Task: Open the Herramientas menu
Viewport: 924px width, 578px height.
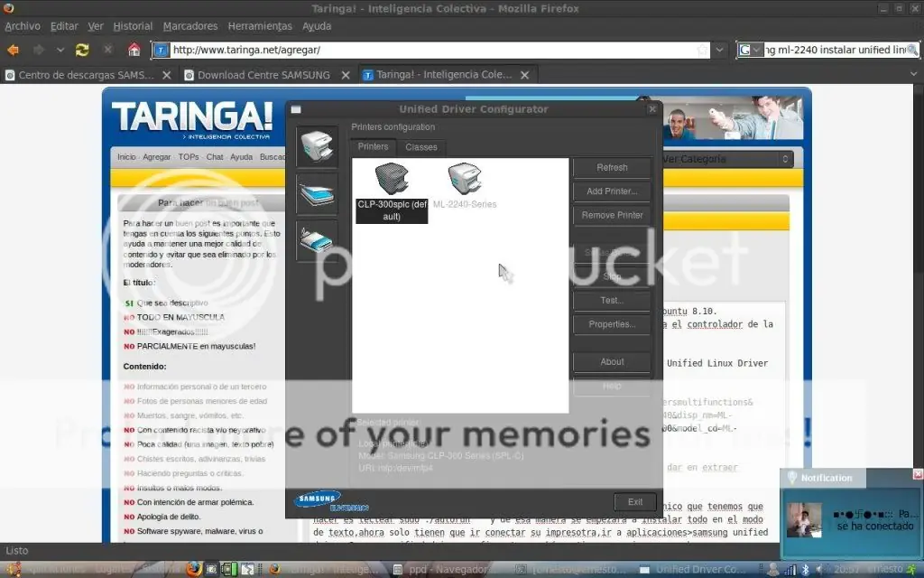Action: coord(260,26)
